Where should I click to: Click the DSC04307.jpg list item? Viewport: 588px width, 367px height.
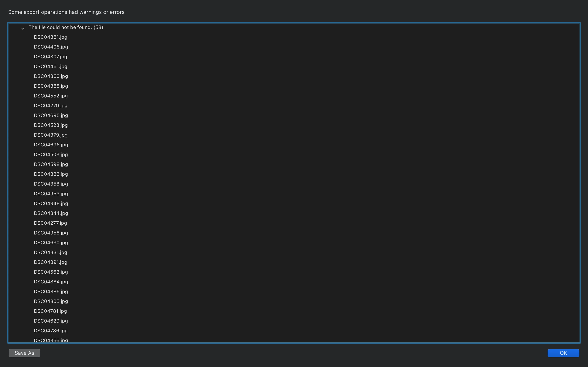(x=51, y=56)
